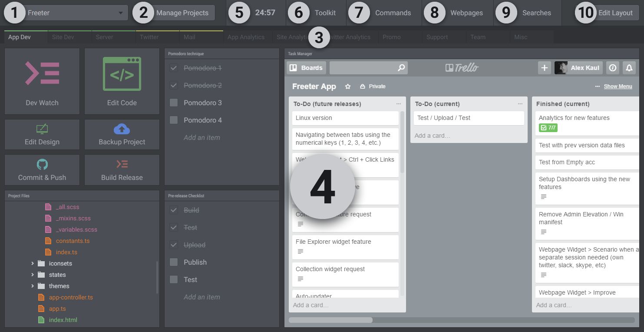Image resolution: width=644 pixels, height=332 pixels.
Task: Click the Show Menu link
Action: click(x=618, y=86)
